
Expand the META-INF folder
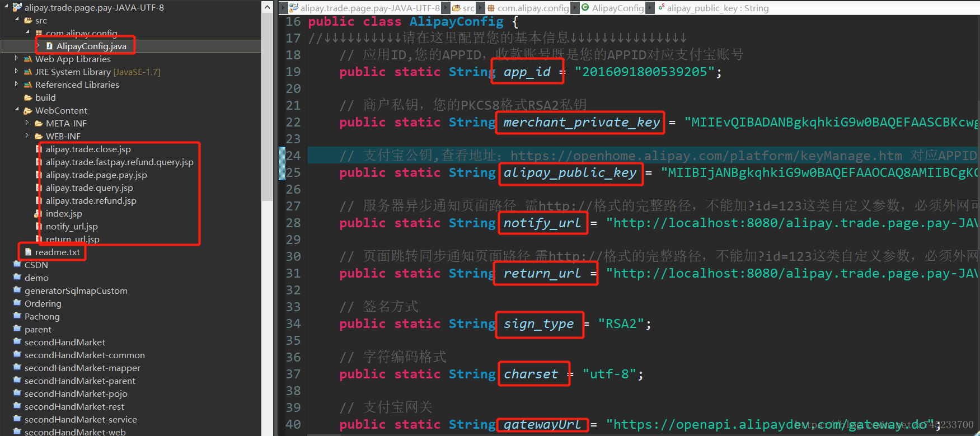point(27,122)
